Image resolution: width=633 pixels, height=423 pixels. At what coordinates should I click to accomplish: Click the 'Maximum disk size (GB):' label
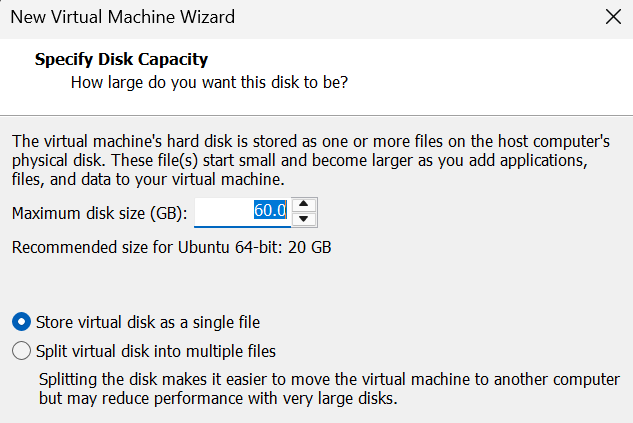click(x=99, y=212)
